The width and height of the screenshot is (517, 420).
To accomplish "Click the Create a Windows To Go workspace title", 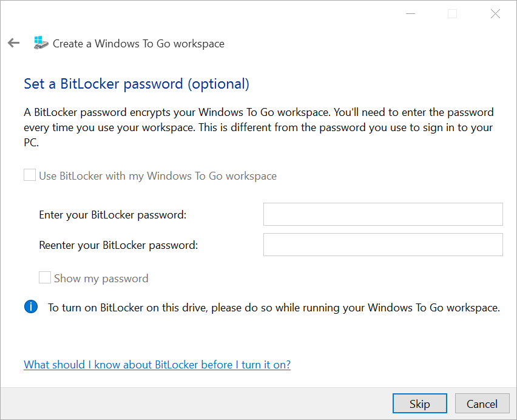I will [x=138, y=44].
